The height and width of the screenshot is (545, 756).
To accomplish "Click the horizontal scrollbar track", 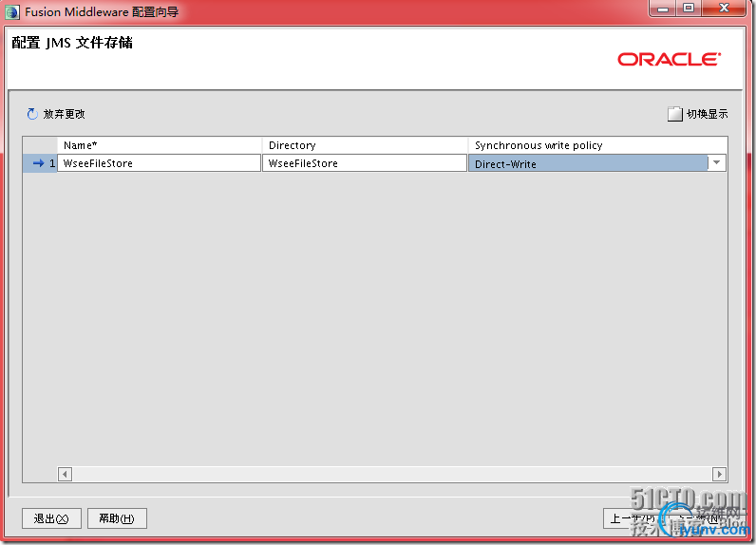I will tap(392, 474).
